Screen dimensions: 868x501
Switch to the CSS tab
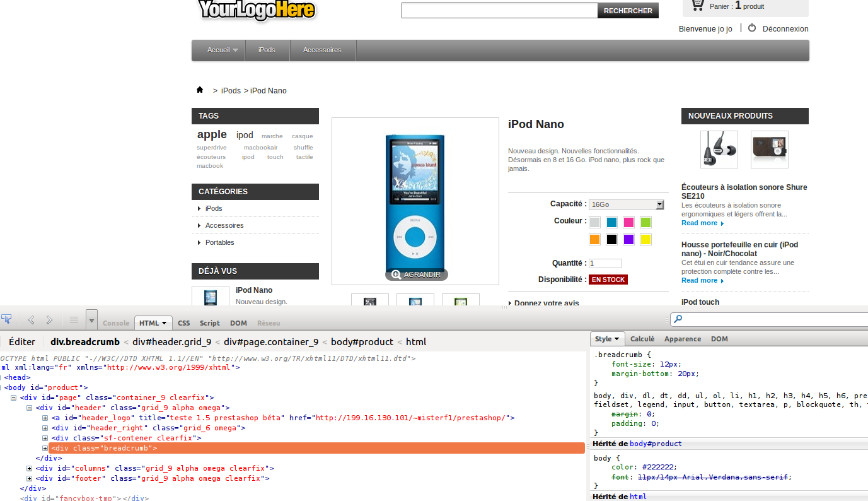[183, 323]
